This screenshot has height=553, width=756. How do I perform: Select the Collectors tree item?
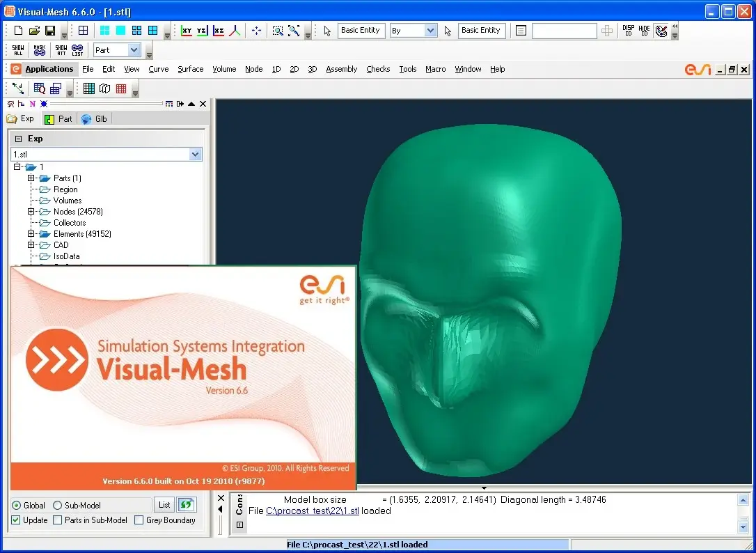tap(70, 222)
